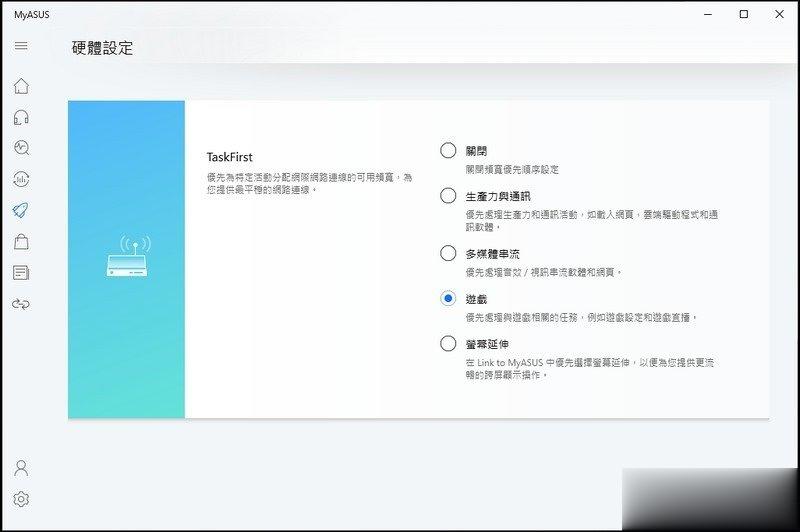Screen dimensions: 800x532
Task: Click the 關閉頻寬優先順序設定 description text
Action: click(x=512, y=169)
